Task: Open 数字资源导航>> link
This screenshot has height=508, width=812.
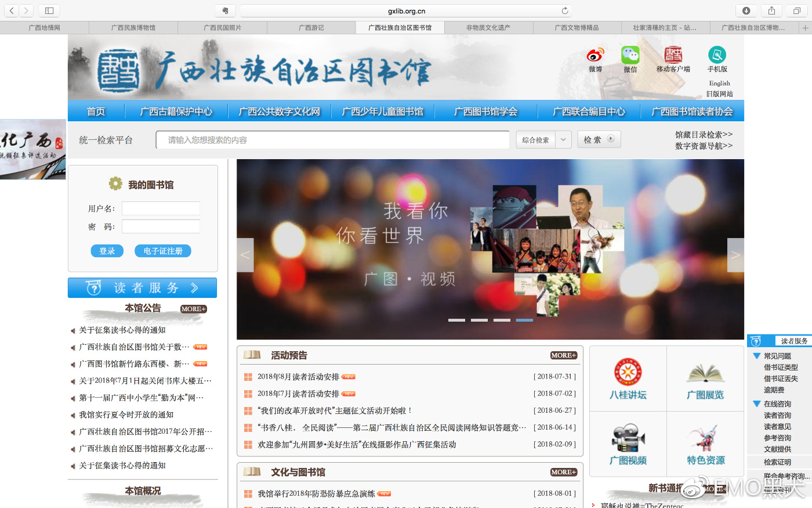Action: pyautogui.click(x=704, y=146)
